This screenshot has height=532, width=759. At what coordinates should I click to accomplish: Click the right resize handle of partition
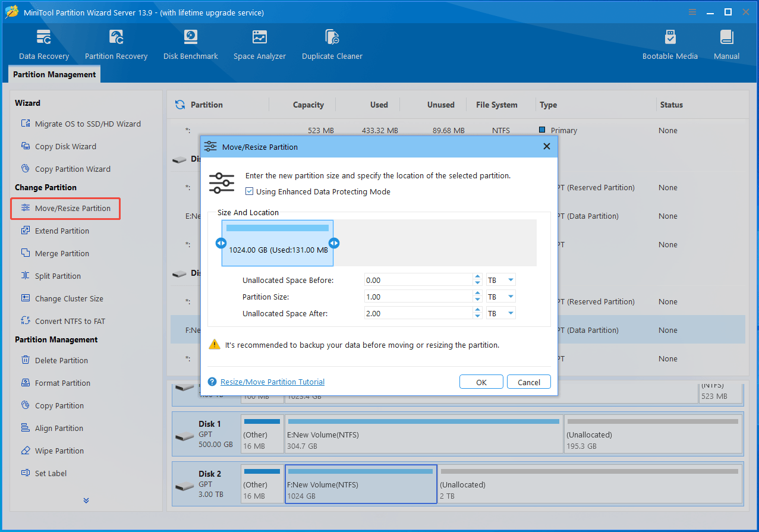pyautogui.click(x=334, y=243)
